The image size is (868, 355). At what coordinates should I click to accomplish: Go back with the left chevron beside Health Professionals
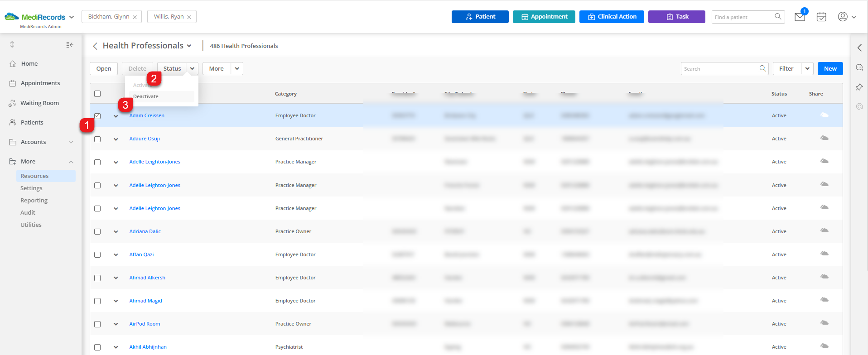(95, 46)
